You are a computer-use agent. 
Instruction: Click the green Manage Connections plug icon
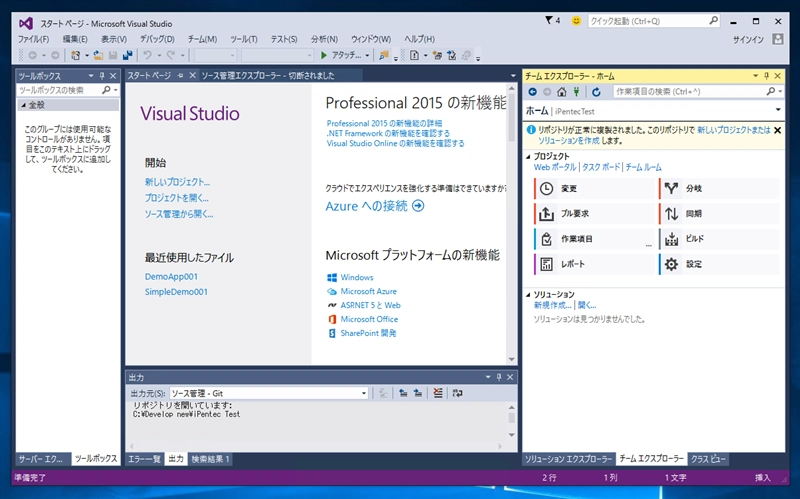577,92
